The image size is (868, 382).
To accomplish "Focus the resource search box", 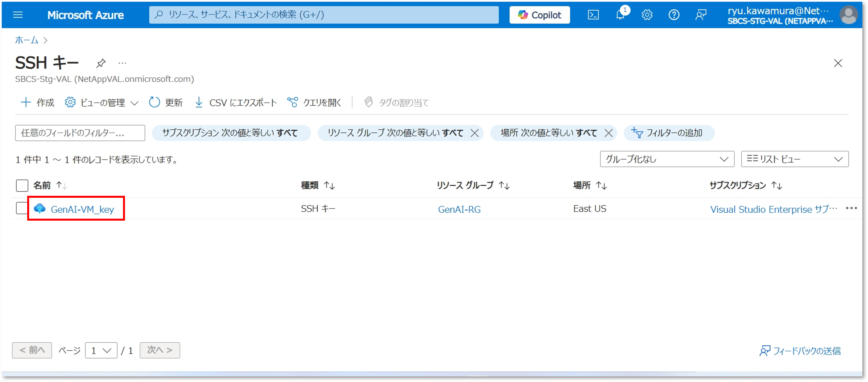I will 323,15.
